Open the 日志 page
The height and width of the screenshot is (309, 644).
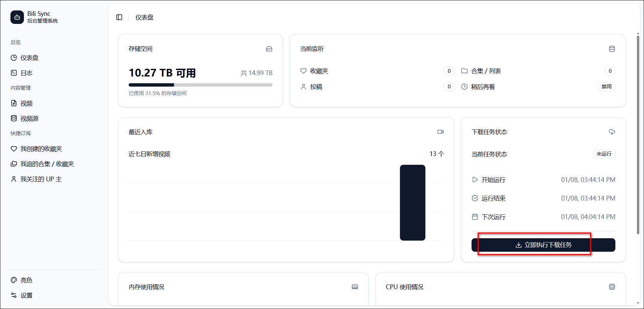(26, 73)
